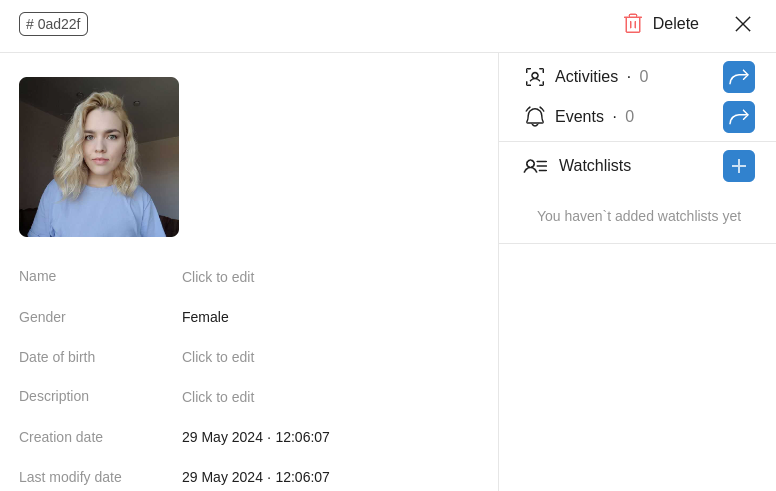Click the Events bell icon
This screenshot has width=776, height=491.
click(534, 116)
